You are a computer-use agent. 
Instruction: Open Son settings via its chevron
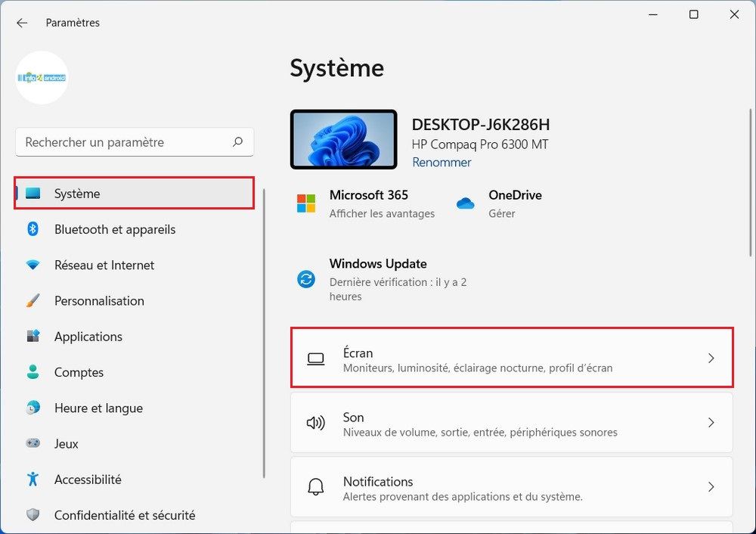tap(711, 423)
